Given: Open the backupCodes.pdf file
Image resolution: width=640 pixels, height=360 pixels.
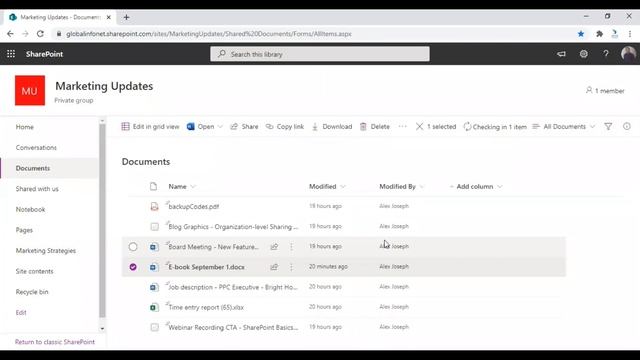Looking at the screenshot, I should pos(194,207).
